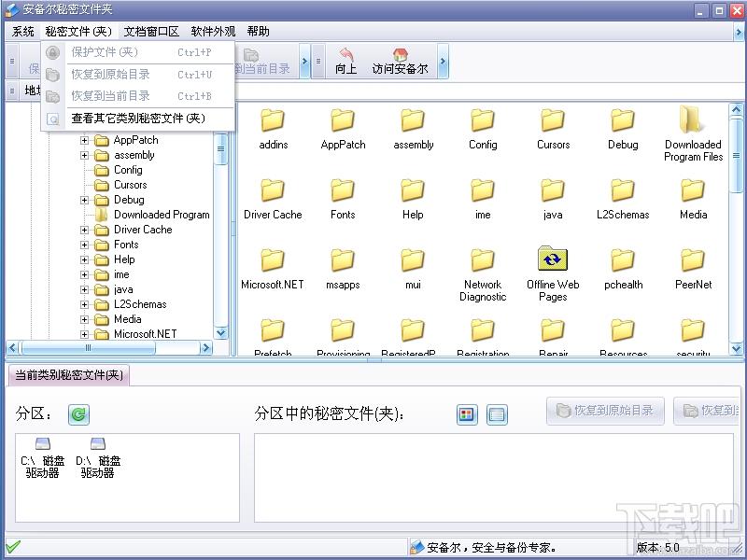Screen dimensions: 747x560
Task: Expand the AppPatch tree node
Action: (x=84, y=141)
